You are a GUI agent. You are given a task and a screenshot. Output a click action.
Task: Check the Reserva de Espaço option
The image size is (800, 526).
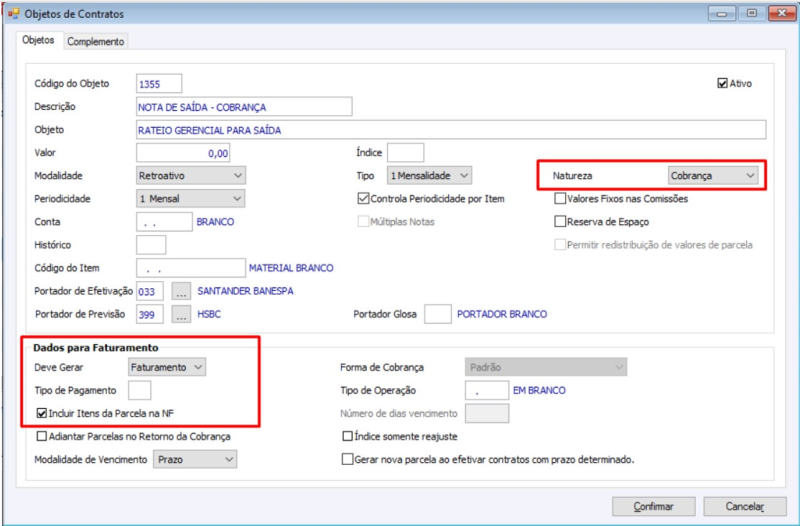coord(560,221)
